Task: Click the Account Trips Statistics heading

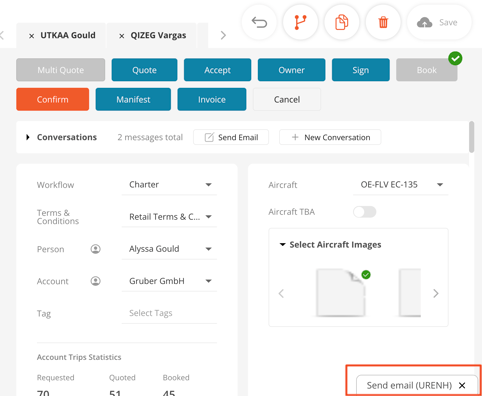Action: (79, 357)
